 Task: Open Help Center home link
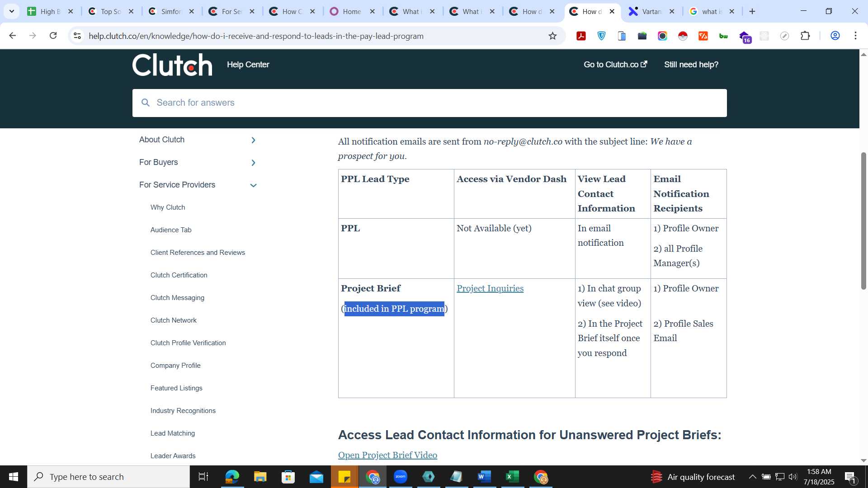pos(248,65)
